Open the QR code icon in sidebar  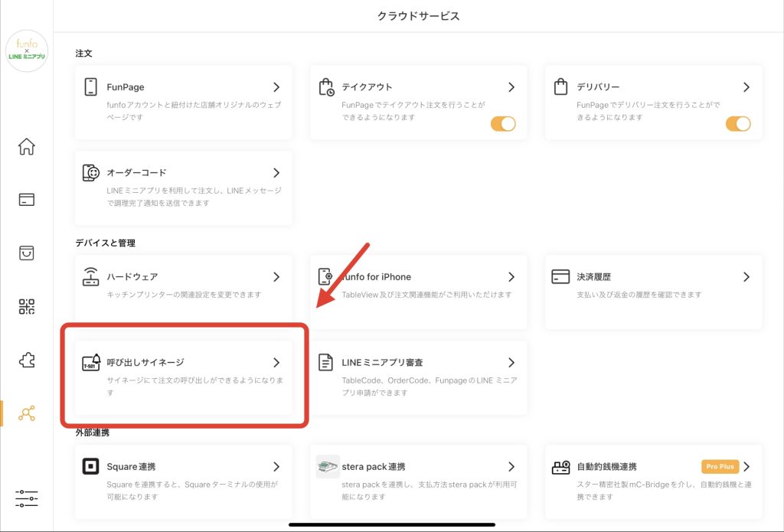(x=27, y=306)
